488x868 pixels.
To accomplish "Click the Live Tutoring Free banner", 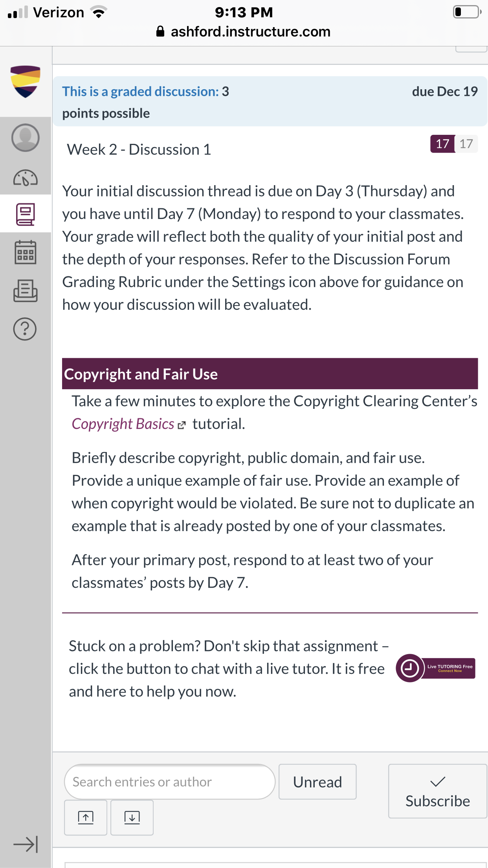I will pyautogui.click(x=435, y=668).
